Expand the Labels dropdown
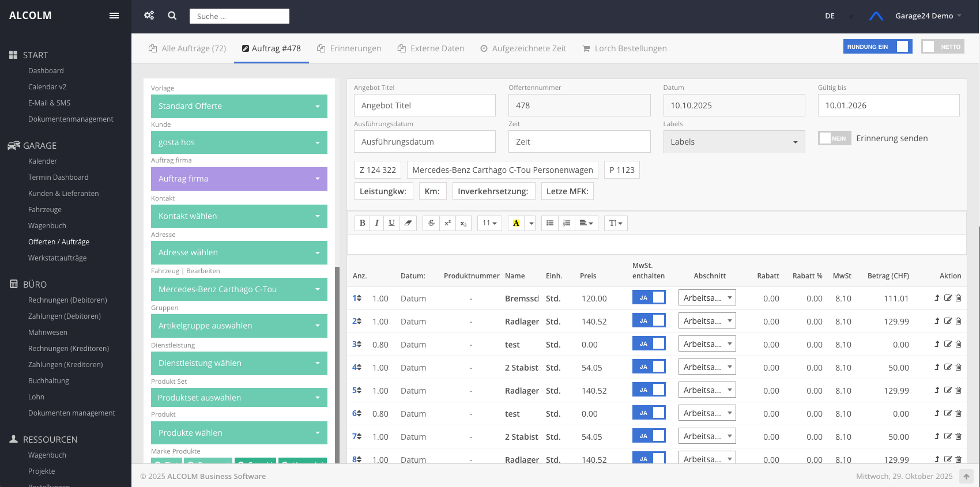980x487 pixels. (733, 142)
